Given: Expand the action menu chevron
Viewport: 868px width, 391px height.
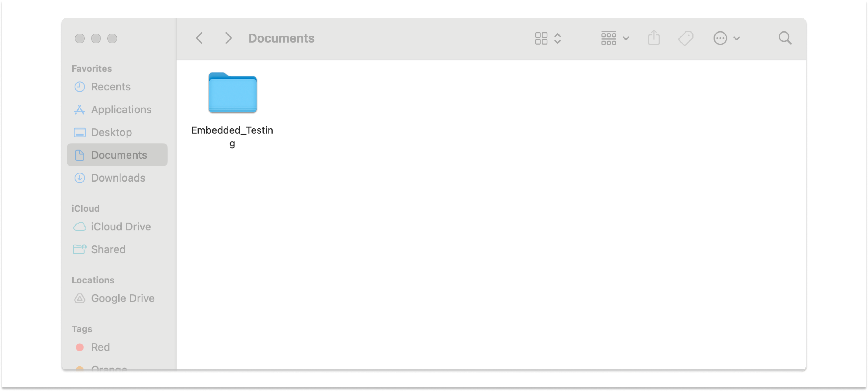Looking at the screenshot, I should 737,38.
